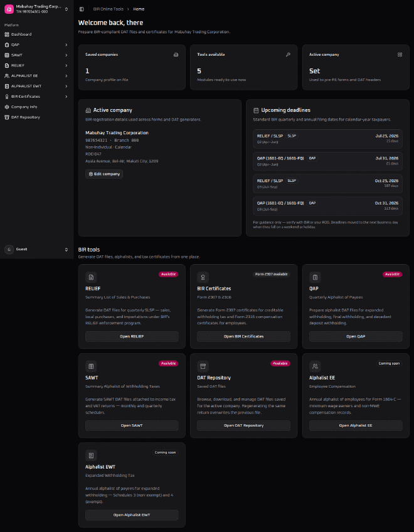
Task: Click the Company Info gear icon in the sidebar
Action: (x=7, y=107)
